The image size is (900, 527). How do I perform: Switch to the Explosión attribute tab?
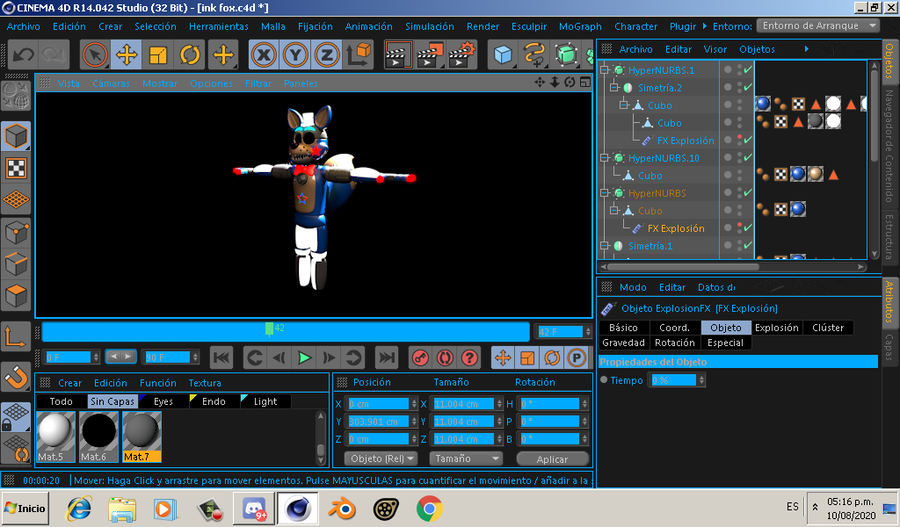tap(777, 328)
